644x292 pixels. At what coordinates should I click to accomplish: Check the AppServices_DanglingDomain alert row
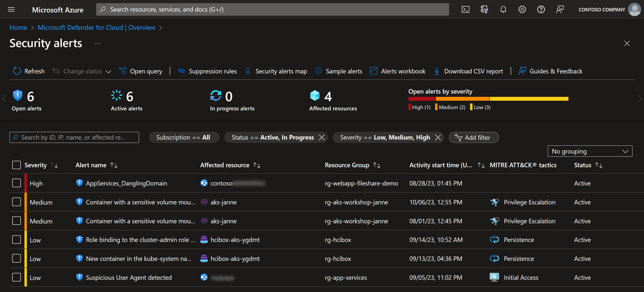click(x=17, y=183)
